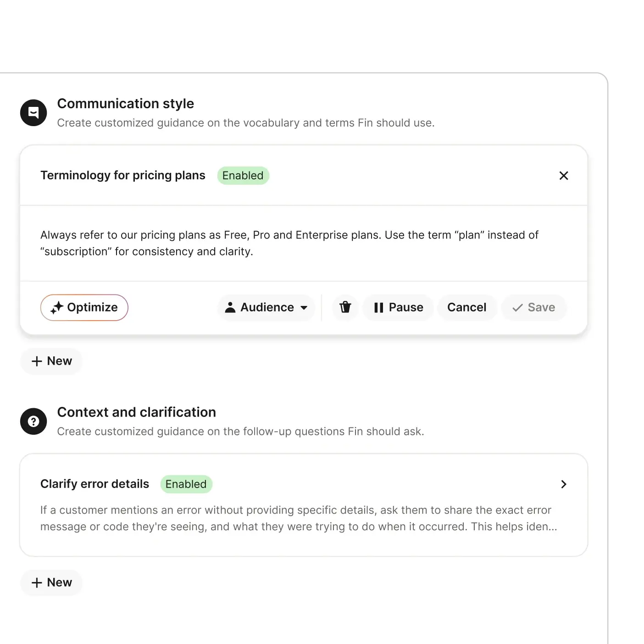
Task: Click the Cancel button
Action: click(x=466, y=307)
